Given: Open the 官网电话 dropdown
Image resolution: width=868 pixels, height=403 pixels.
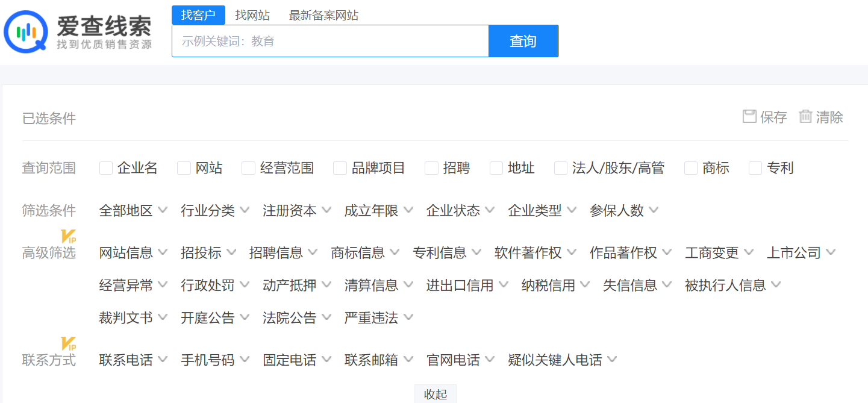Looking at the screenshot, I should click(x=461, y=360).
